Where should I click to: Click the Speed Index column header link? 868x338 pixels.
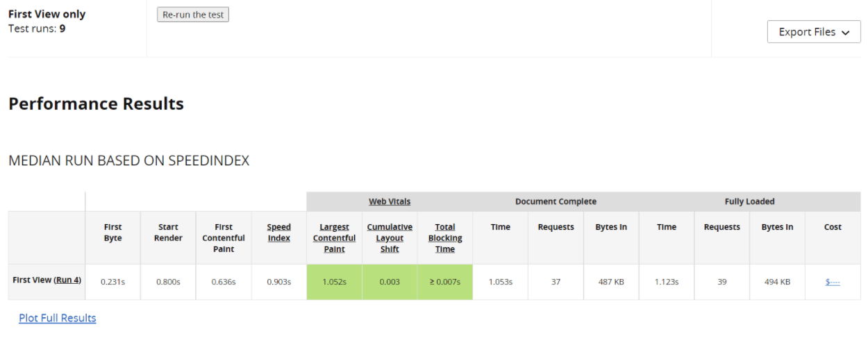pos(279,233)
